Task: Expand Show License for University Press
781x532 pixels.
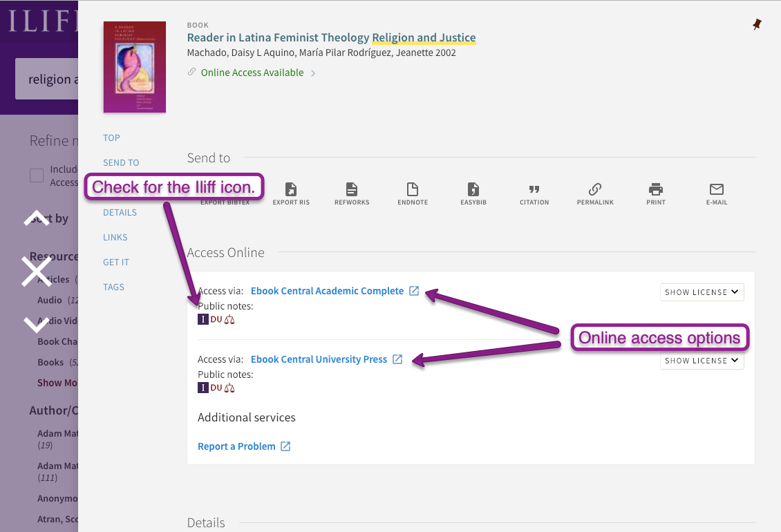Action: point(702,361)
